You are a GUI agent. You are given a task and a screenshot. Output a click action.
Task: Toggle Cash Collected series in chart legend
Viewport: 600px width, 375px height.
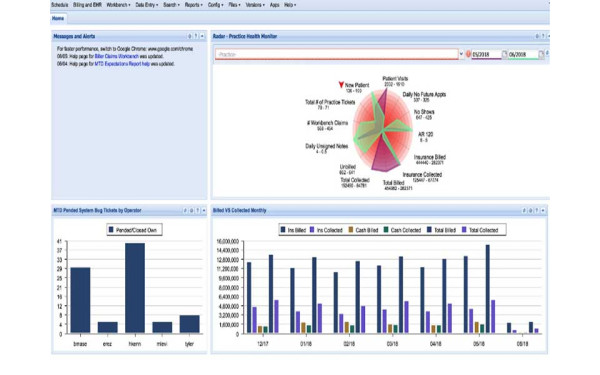[x=402, y=230]
